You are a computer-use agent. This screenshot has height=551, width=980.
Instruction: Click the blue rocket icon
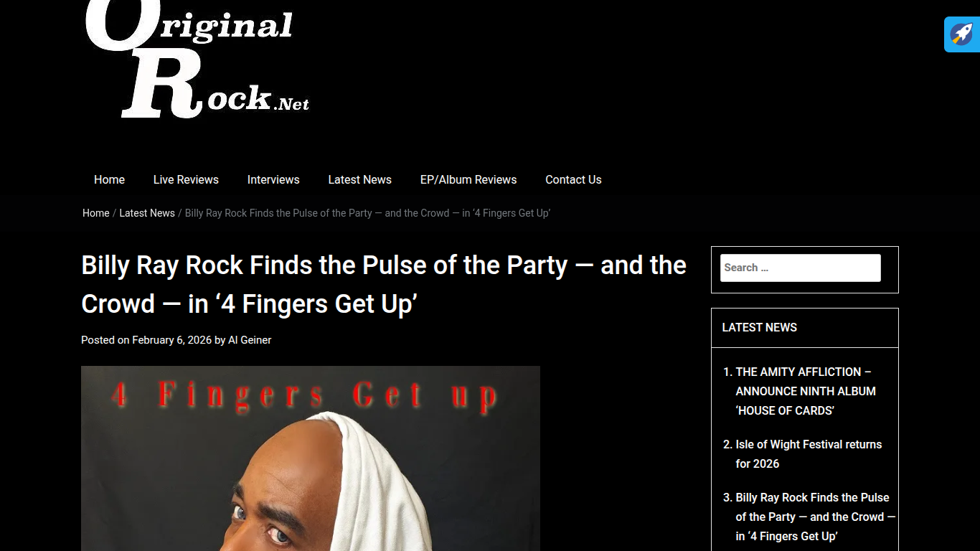coord(961,34)
